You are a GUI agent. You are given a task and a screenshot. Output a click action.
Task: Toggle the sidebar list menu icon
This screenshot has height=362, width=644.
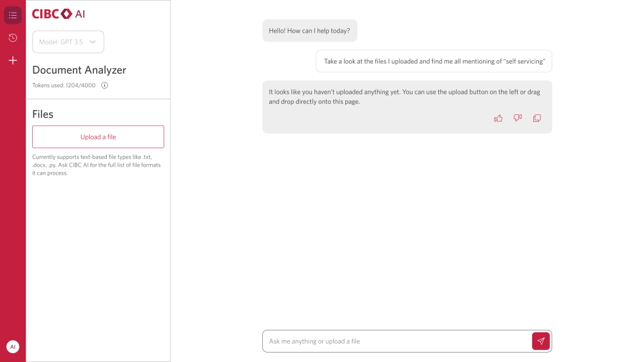tap(13, 15)
